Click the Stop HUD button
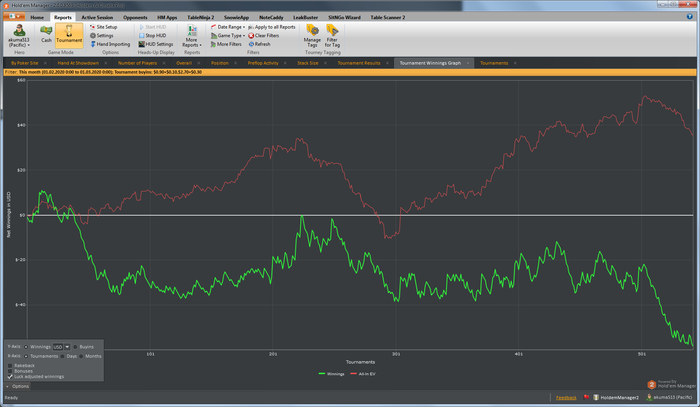 (x=153, y=35)
